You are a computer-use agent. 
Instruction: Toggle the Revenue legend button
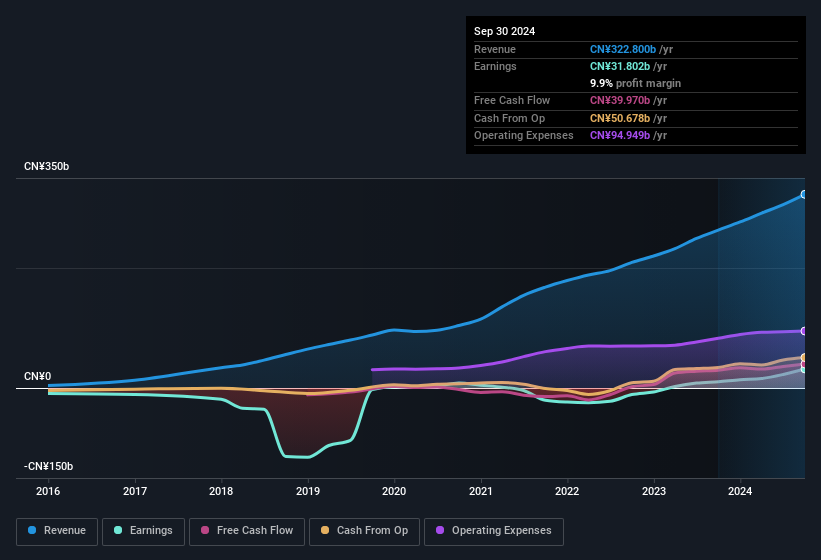point(57,531)
